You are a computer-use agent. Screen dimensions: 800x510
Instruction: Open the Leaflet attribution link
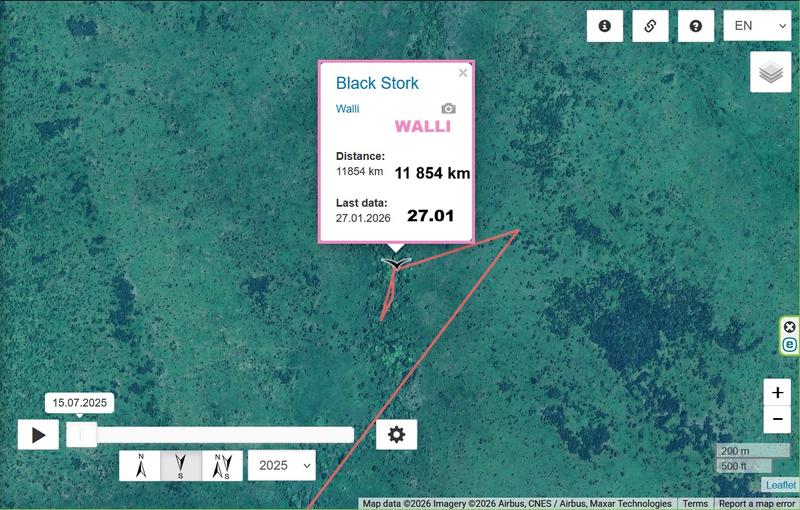tap(780, 485)
